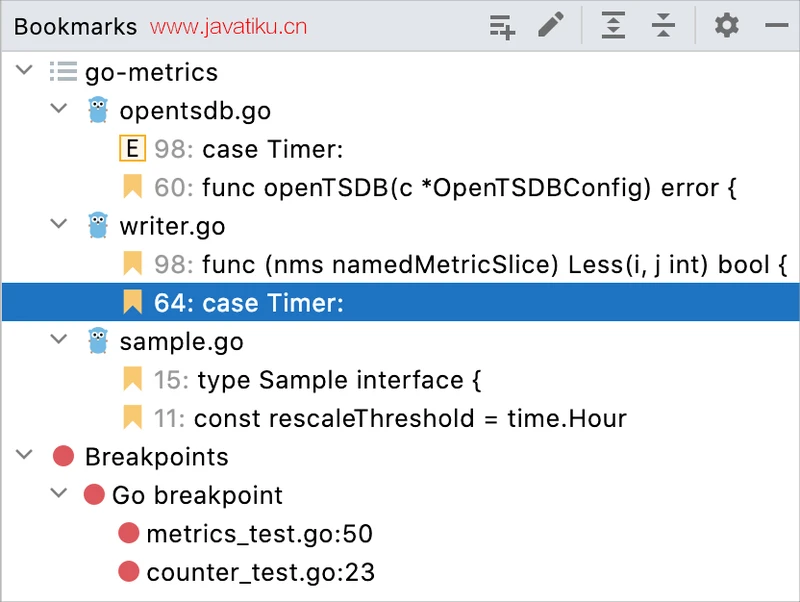Toggle the metrics_test.go:50 breakpoint dot
The width and height of the screenshot is (800, 602).
click(128, 534)
